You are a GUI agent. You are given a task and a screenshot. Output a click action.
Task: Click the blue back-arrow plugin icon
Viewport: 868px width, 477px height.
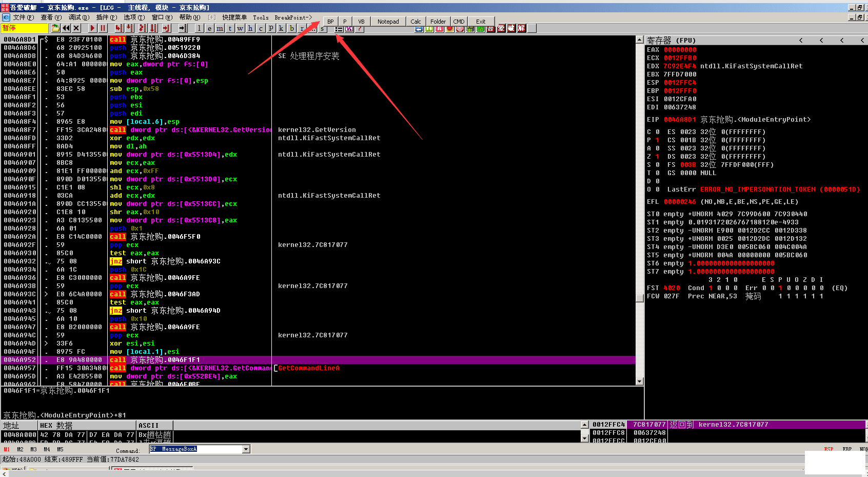[419, 29]
